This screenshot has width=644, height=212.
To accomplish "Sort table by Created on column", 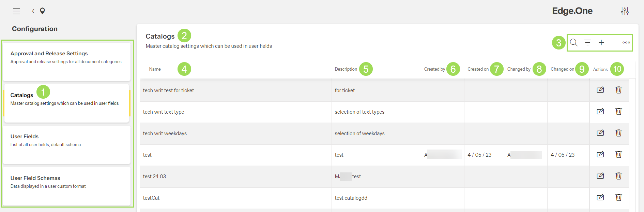I will (478, 69).
